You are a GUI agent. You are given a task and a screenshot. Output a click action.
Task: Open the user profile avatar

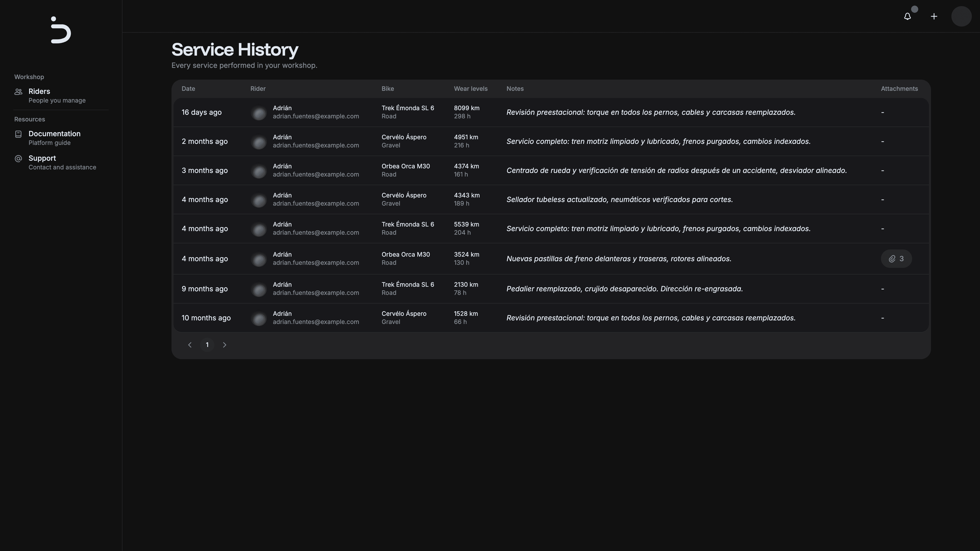[x=961, y=16]
